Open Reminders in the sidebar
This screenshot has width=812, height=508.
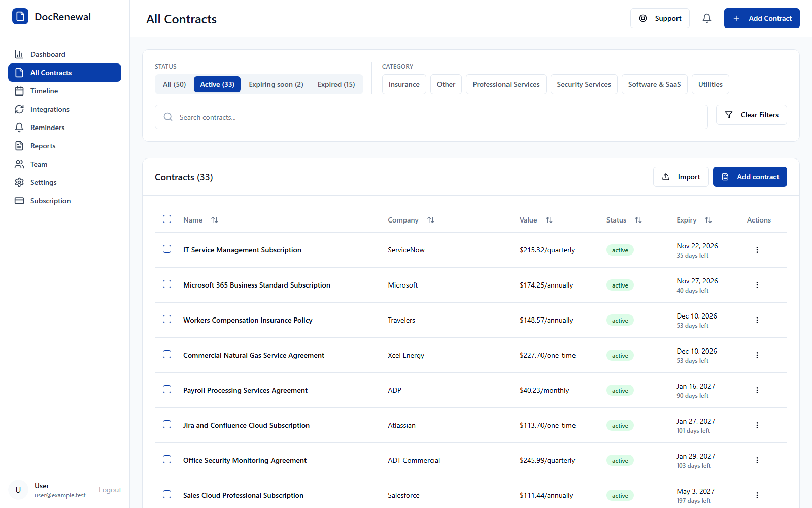[x=64, y=128]
